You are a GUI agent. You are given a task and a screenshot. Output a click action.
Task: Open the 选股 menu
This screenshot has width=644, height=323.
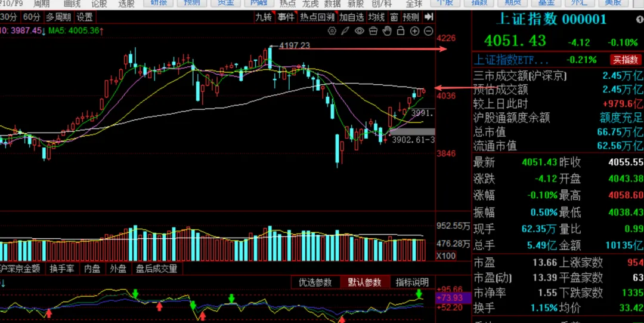click(126, 4)
